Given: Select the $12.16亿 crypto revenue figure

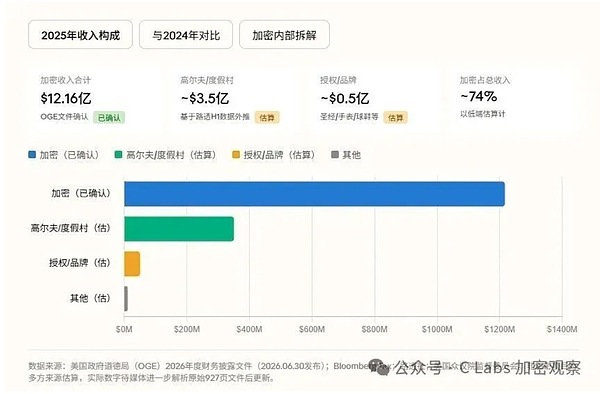Looking at the screenshot, I should [x=66, y=98].
